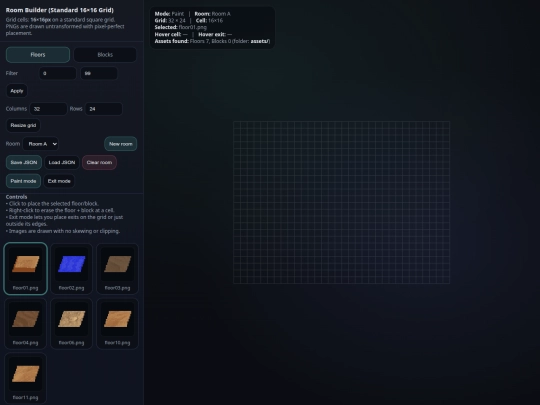Enable Exit mode
Screen dimensions: 540x405
click(x=59, y=181)
